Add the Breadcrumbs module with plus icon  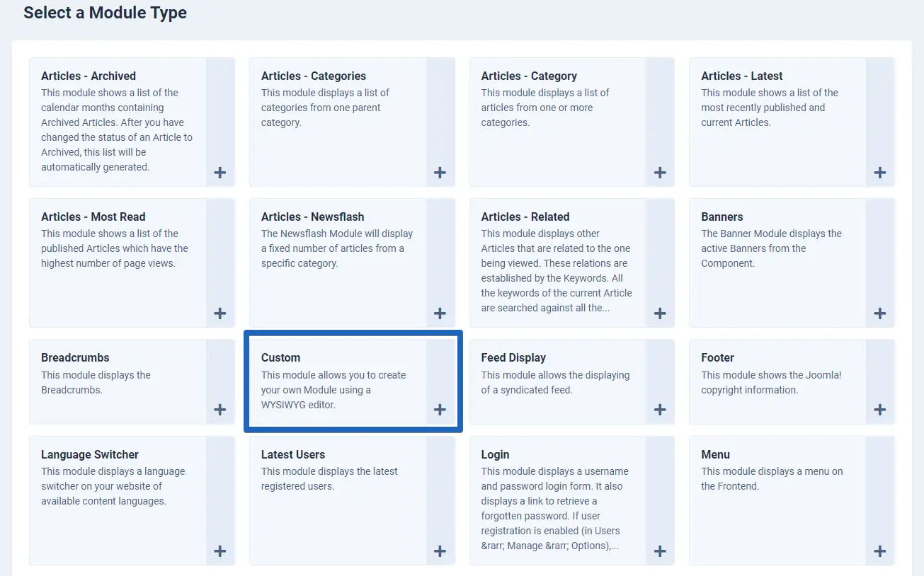point(220,410)
